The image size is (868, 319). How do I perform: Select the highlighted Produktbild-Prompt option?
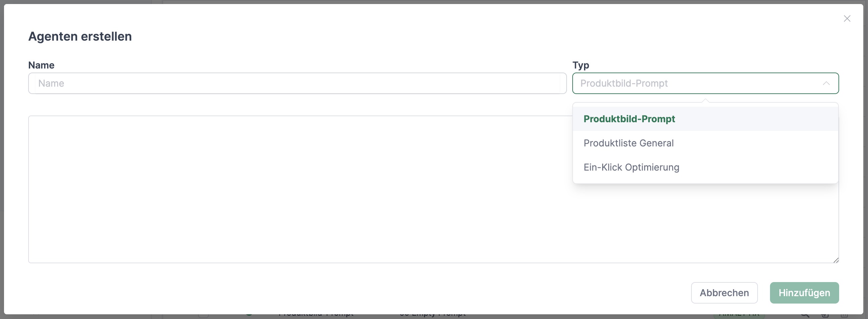629,119
